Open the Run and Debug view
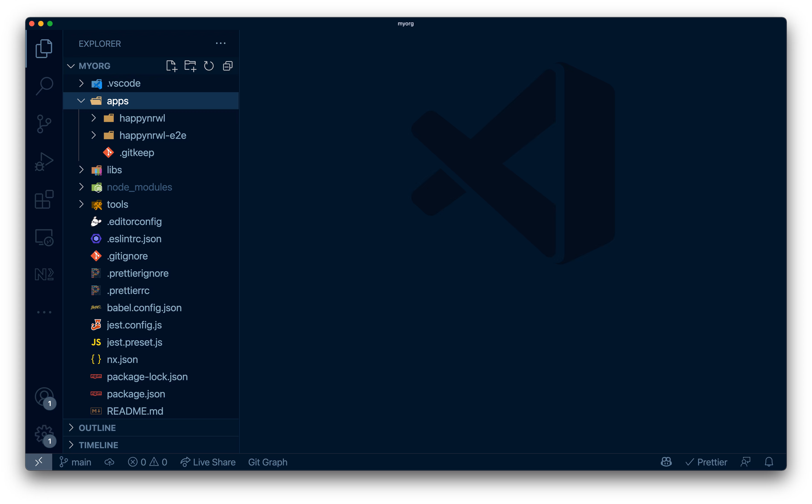Image resolution: width=812 pixels, height=504 pixels. pyautogui.click(x=44, y=162)
